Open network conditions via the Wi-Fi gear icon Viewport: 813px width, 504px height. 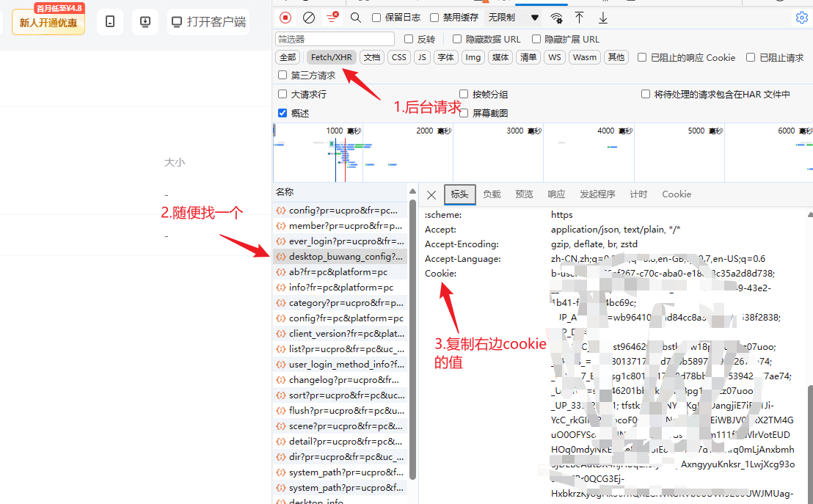[x=557, y=18]
